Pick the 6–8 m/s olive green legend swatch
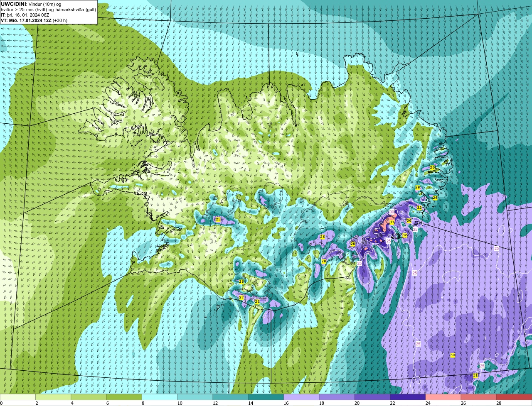This screenshot has height=406, width=532. click(124, 397)
